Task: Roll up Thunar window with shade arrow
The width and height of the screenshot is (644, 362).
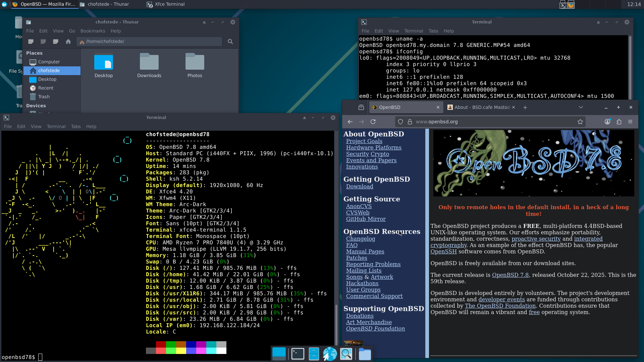Action: pos(204,22)
